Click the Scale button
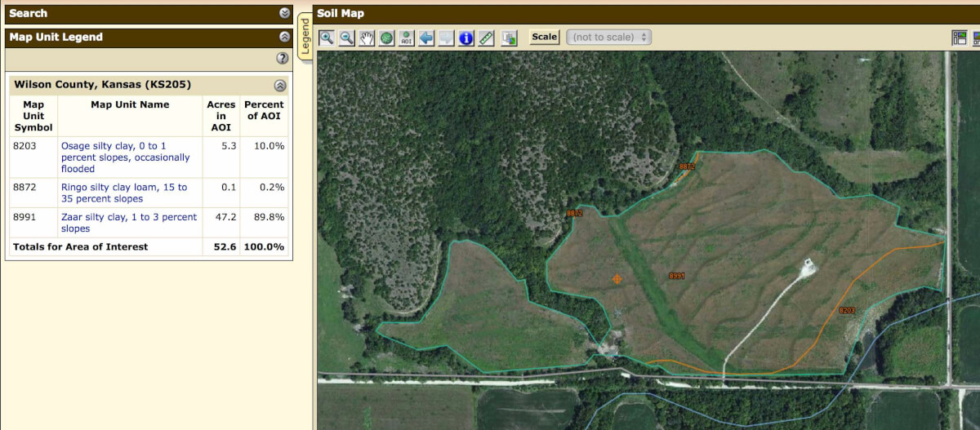 pyautogui.click(x=545, y=37)
